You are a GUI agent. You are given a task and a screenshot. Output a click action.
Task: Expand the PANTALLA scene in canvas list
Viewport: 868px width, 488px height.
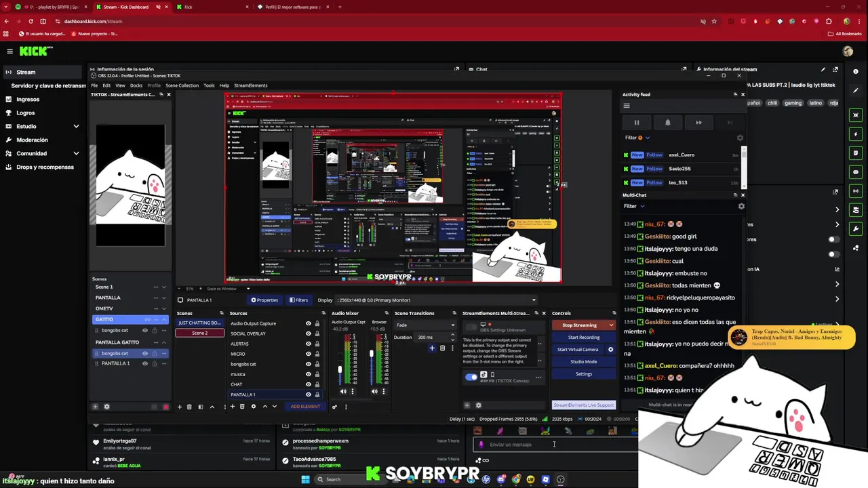click(x=163, y=298)
